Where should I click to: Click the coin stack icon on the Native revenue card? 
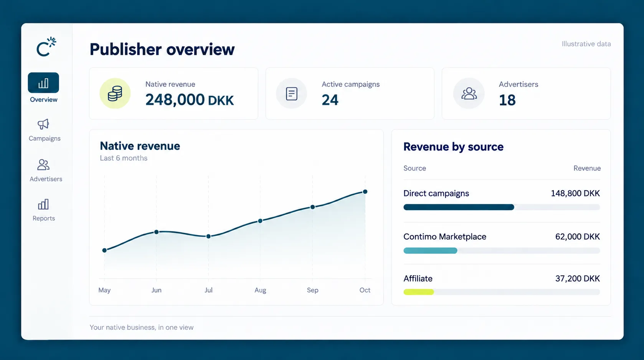(x=115, y=93)
